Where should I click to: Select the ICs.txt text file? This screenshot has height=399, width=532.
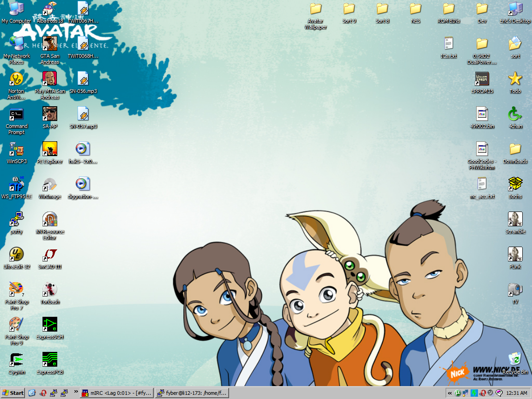449,48
